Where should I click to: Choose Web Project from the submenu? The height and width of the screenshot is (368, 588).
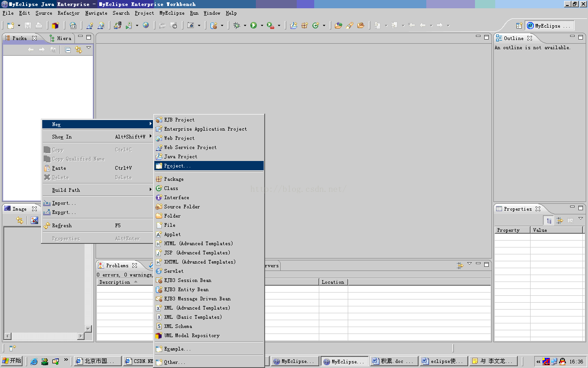(x=209, y=138)
